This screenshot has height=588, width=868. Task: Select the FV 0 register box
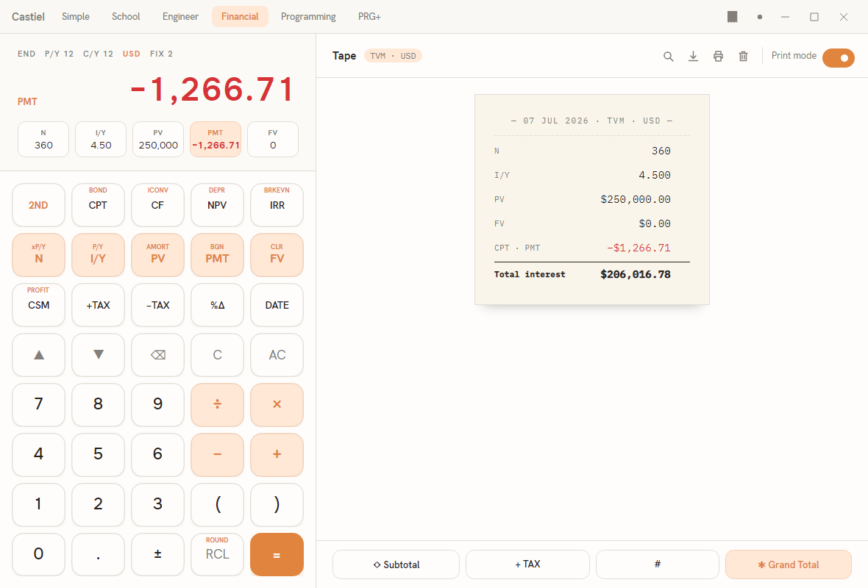tap(273, 140)
